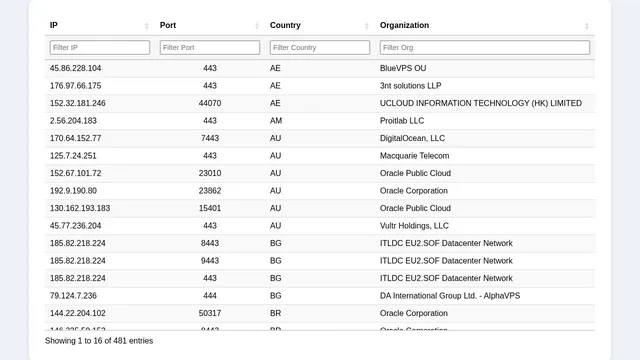Select IP 45.77.236.204 cell
The image size is (640, 360).
click(76, 226)
